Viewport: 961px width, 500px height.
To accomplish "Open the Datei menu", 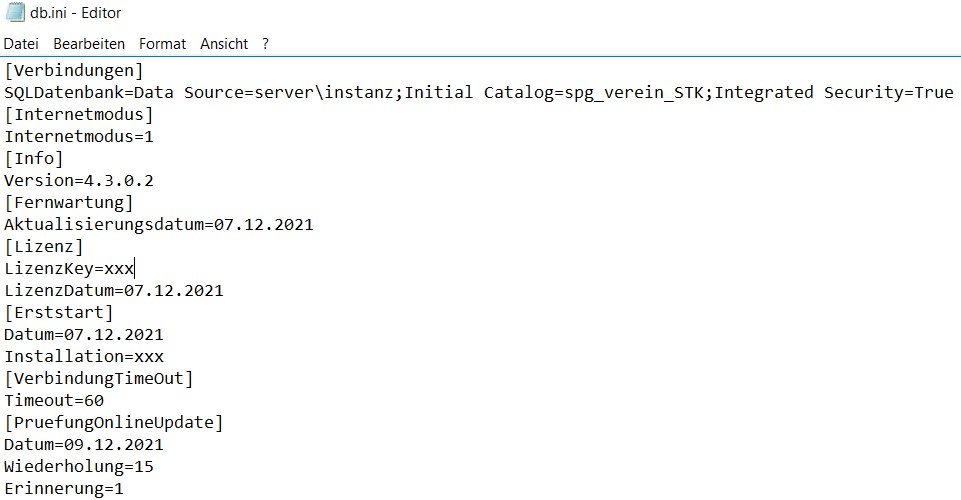I will [20, 44].
